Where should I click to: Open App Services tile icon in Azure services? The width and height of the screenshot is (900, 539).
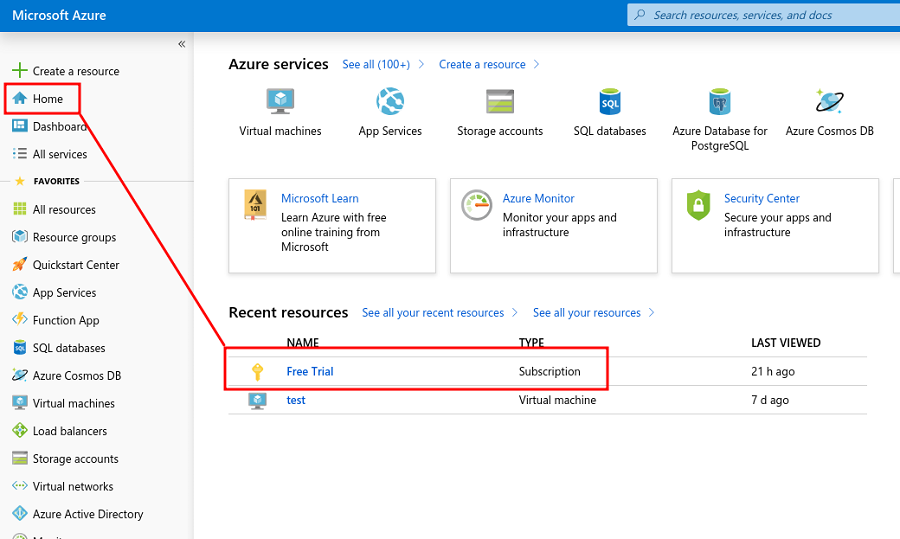[x=390, y=102]
